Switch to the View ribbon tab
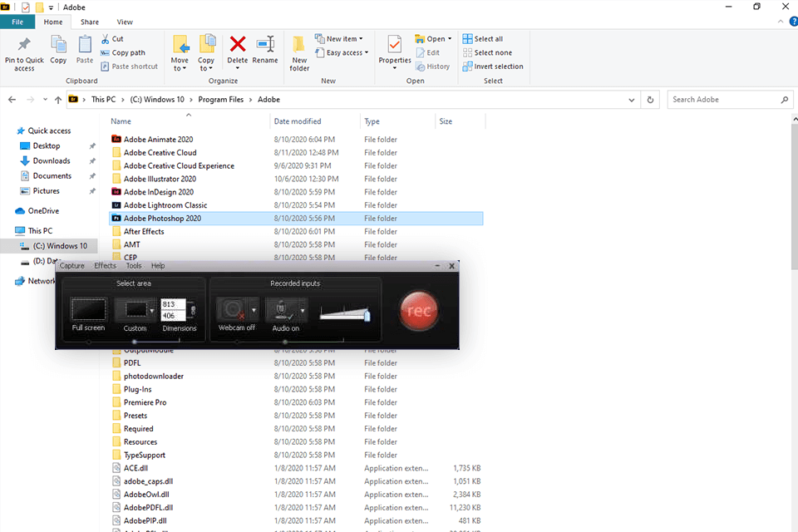The width and height of the screenshot is (798, 532). click(125, 22)
